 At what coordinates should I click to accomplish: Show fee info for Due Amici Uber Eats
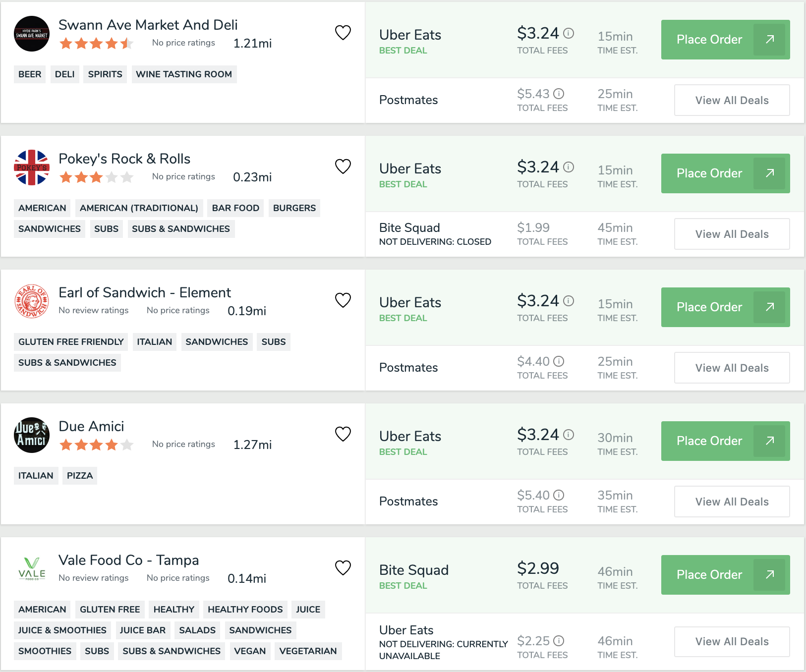pos(569,435)
